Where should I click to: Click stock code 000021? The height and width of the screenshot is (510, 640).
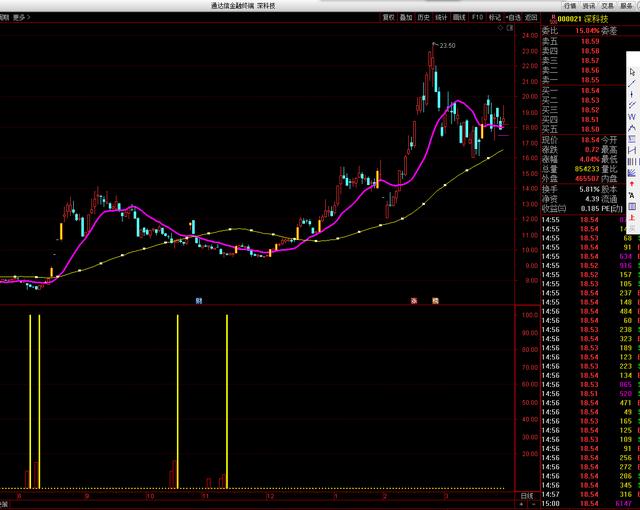click(x=570, y=19)
